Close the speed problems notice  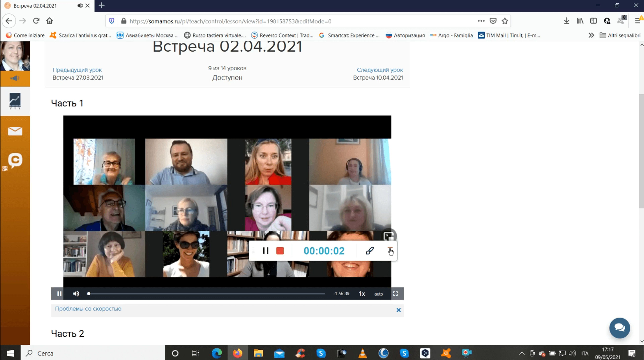point(398,310)
